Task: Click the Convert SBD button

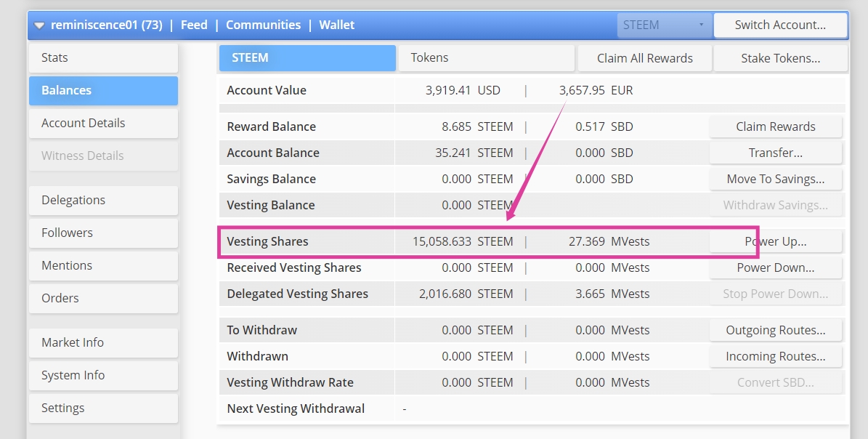Action: point(776,382)
